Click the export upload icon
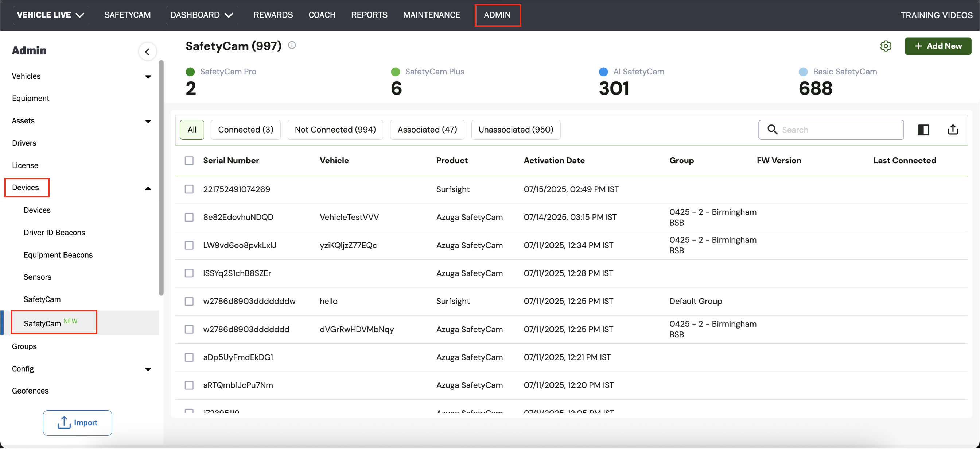This screenshot has width=980, height=449. [x=952, y=130]
